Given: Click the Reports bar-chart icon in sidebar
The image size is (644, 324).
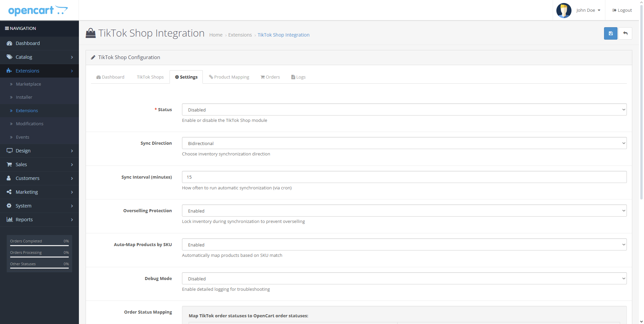Looking at the screenshot, I should pyautogui.click(x=9, y=220).
